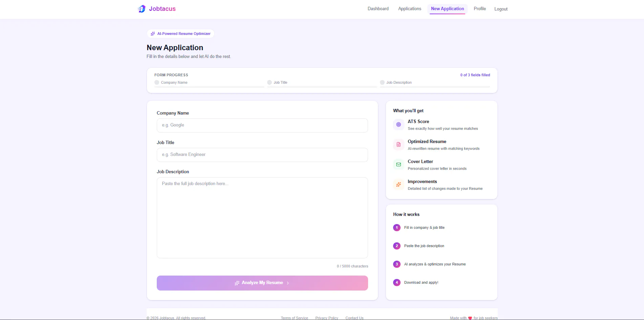
Task: Click 'AI analyzes & optimizes your Resume' text
Action: tap(435, 264)
